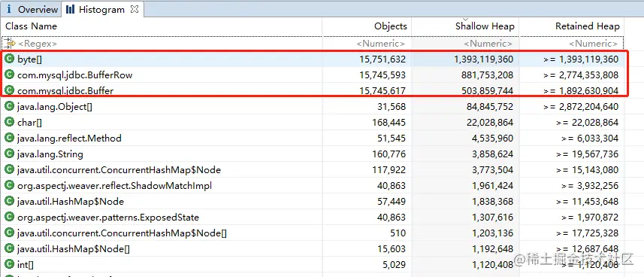Click the class icon beside com.mysql.jdbc.Buffer
Viewport: 644px width, 277px height.
coord(10,90)
